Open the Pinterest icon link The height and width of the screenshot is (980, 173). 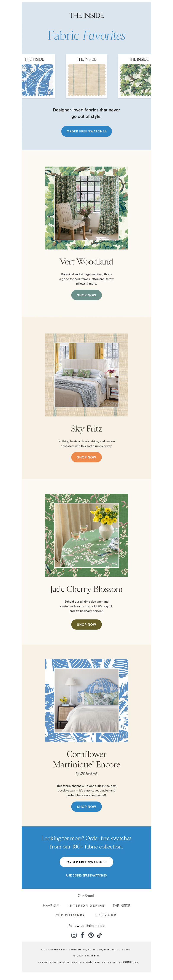[x=91, y=935]
